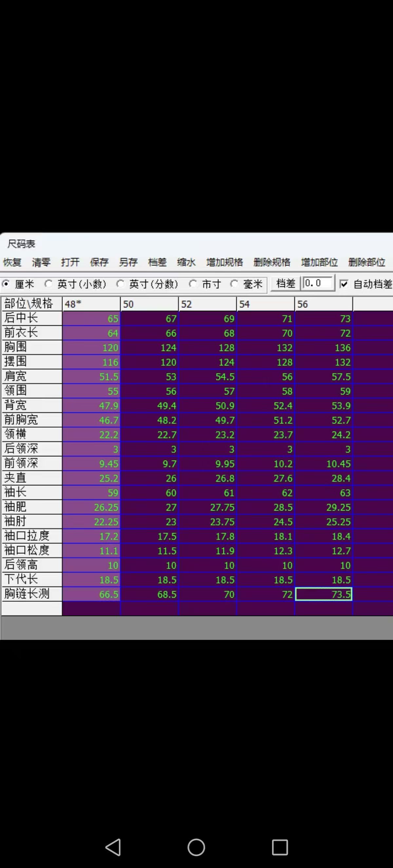Select the 英寸(分数) unit radio button
The height and width of the screenshot is (868, 393).
120,284
